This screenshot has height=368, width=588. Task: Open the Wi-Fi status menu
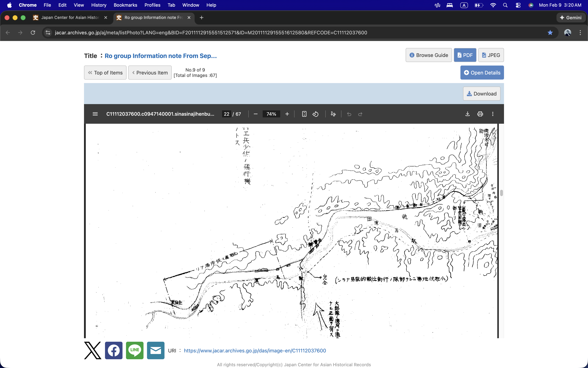coord(493,5)
